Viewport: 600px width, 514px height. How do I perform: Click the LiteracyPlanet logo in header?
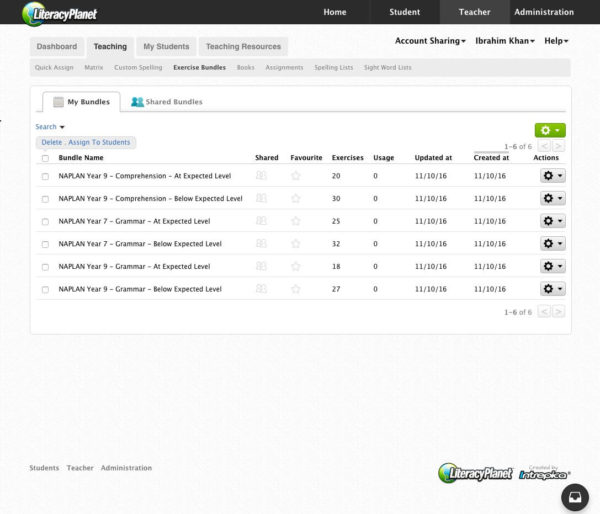pyautogui.click(x=60, y=13)
